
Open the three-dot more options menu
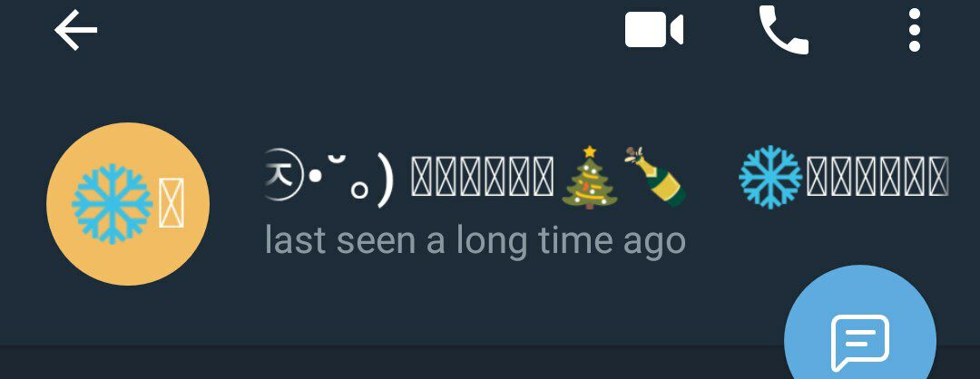[915, 30]
